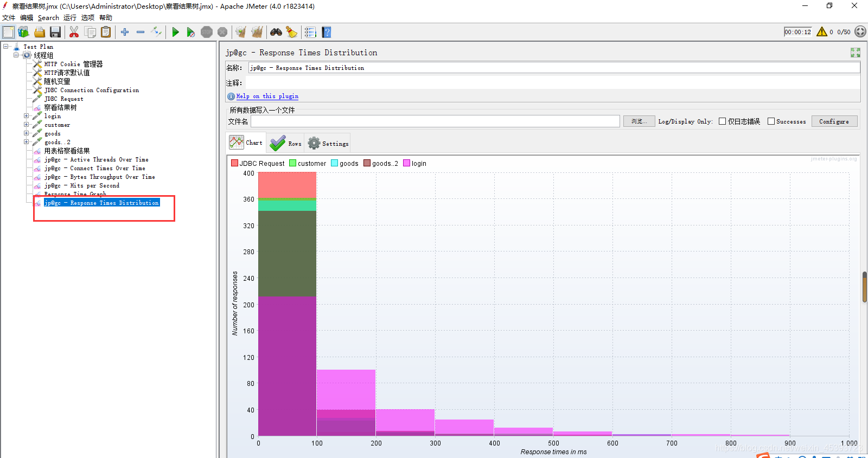The image size is (868, 458).
Task: Copy the selected element
Action: (90, 32)
